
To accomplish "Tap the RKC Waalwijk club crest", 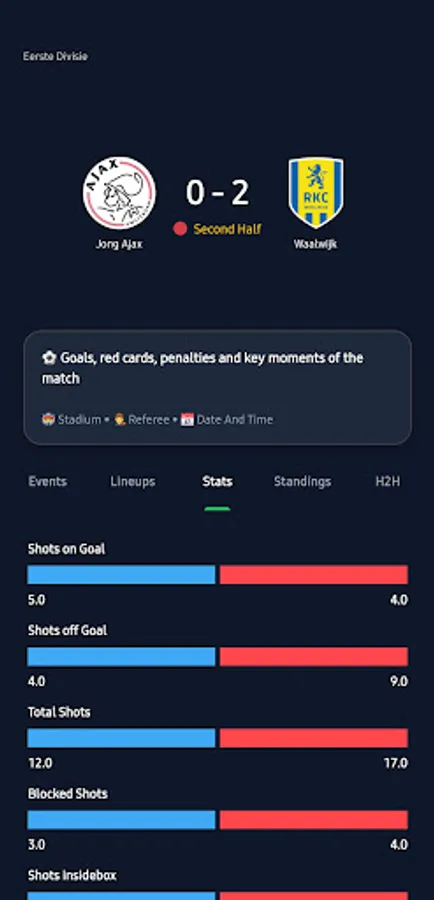I will tap(316, 193).
